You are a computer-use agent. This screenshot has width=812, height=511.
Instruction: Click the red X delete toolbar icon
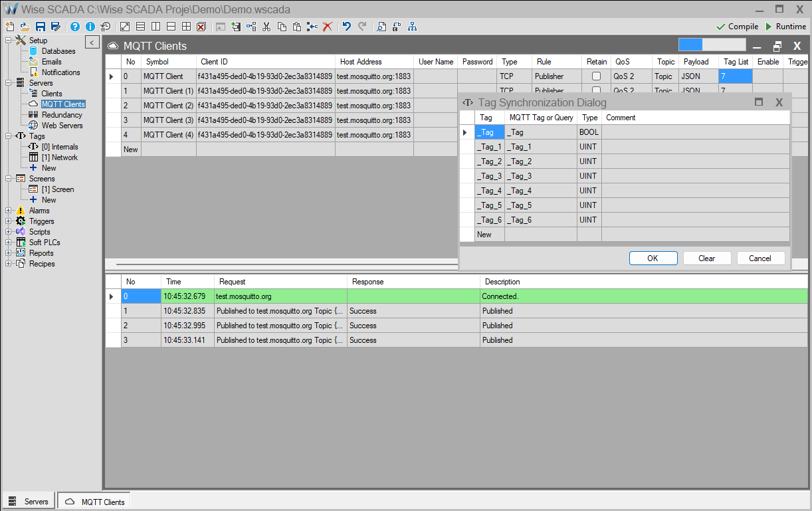(x=327, y=27)
